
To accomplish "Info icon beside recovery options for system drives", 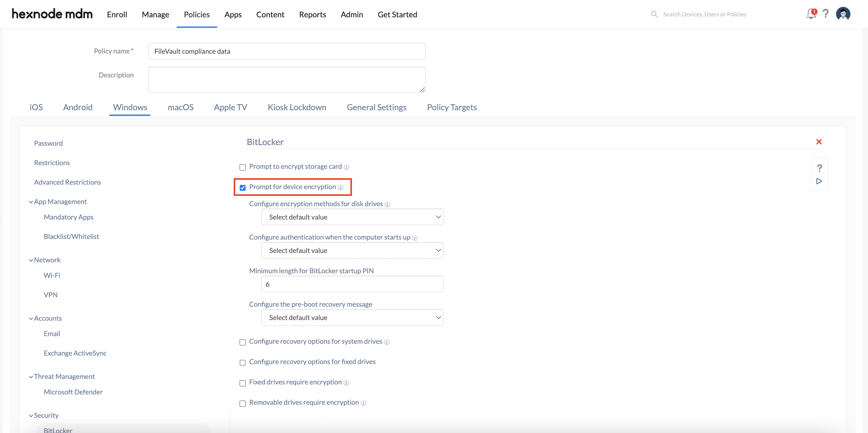I will 387,342.
